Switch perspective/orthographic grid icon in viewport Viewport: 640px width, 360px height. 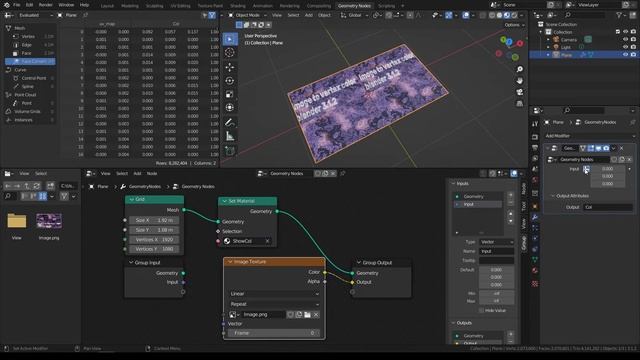(519, 104)
